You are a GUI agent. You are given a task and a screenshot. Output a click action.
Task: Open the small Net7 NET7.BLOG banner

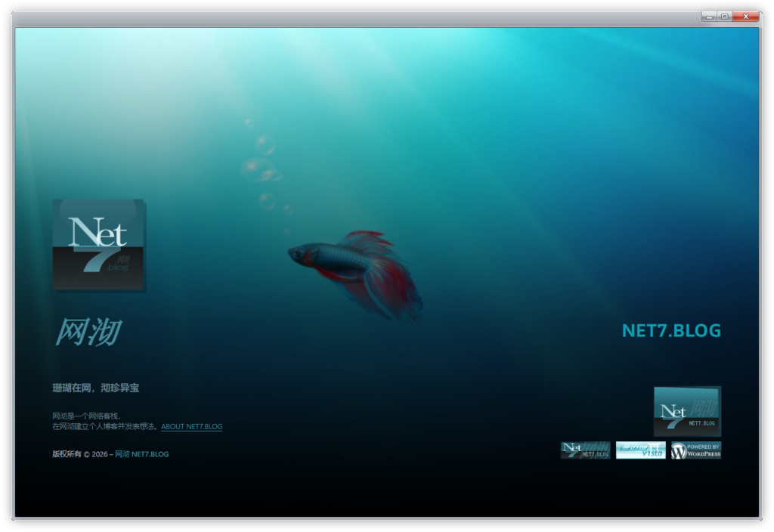tap(585, 450)
